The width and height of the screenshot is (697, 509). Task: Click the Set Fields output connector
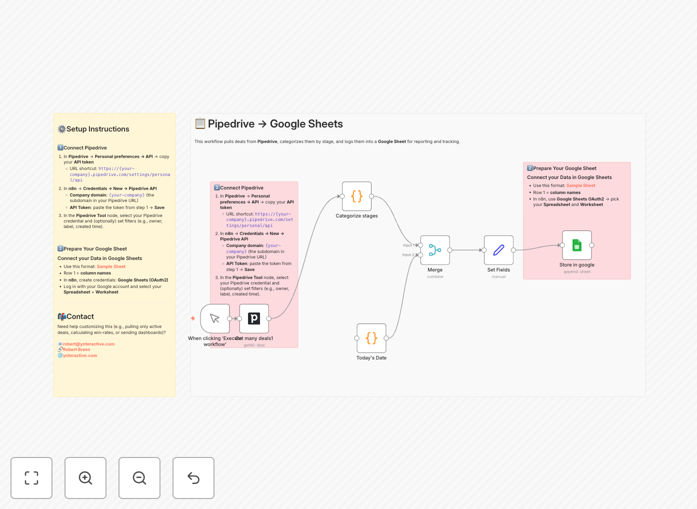(x=514, y=250)
